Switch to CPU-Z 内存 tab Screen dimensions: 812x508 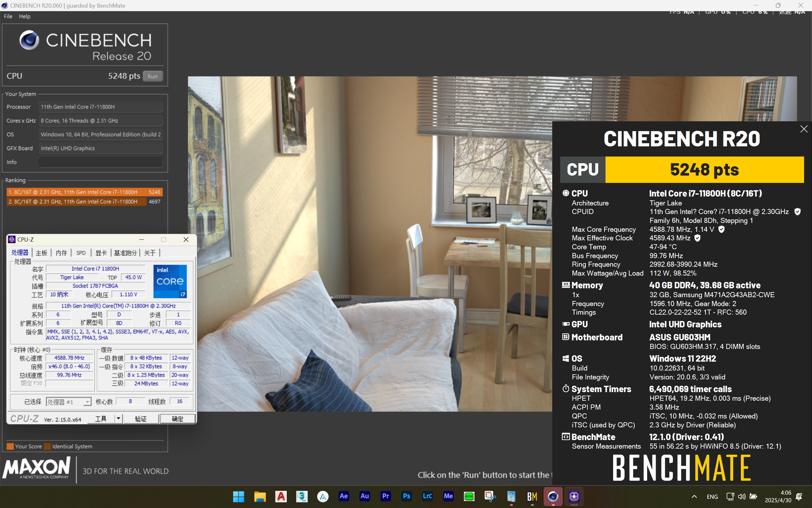[62, 253]
